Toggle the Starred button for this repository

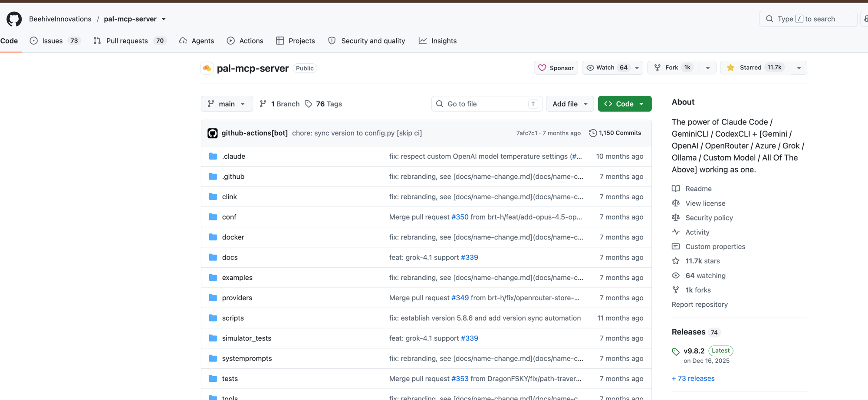pyautogui.click(x=756, y=68)
